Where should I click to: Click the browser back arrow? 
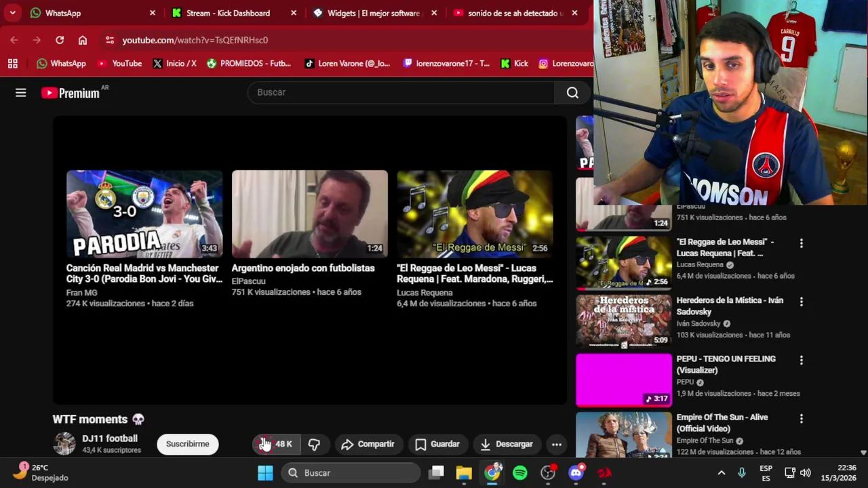pos(14,40)
